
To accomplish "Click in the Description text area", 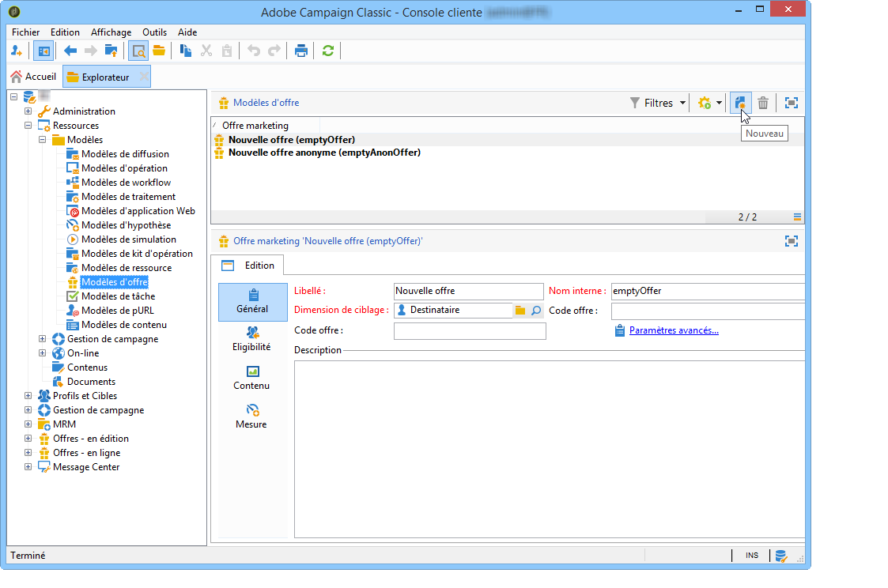I will click(x=550, y=449).
